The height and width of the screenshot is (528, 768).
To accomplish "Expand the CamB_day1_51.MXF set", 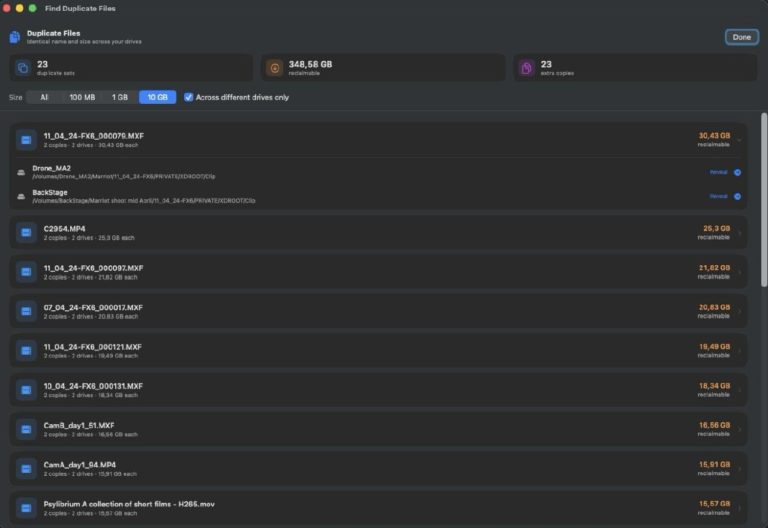I will (x=740, y=430).
